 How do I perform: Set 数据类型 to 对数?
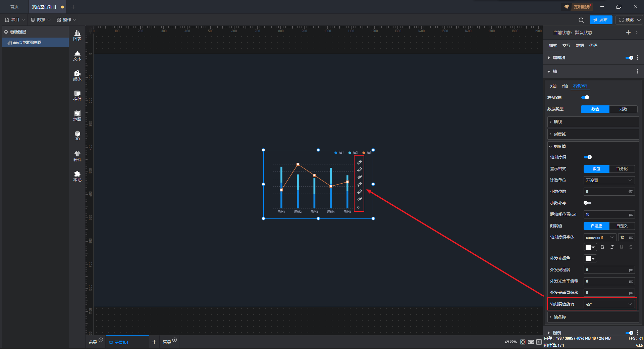tap(623, 109)
